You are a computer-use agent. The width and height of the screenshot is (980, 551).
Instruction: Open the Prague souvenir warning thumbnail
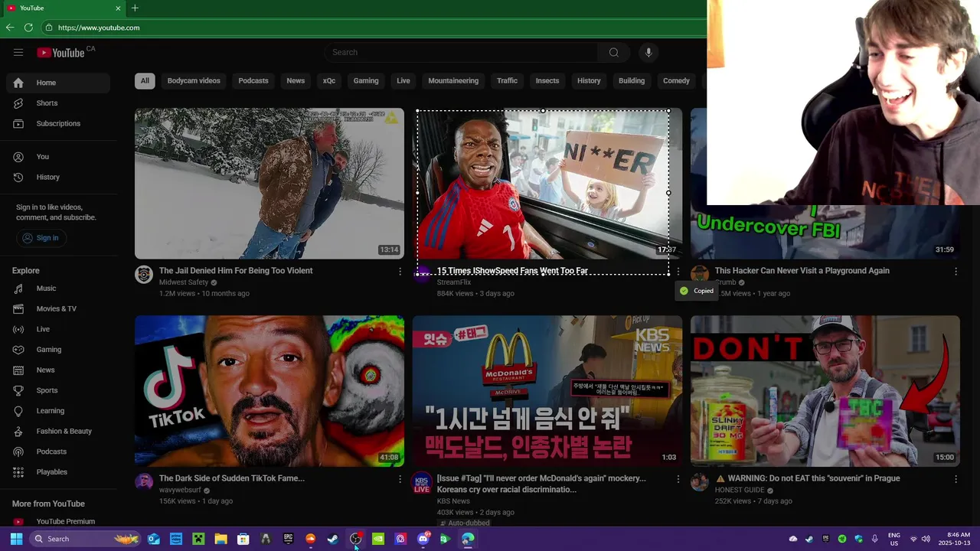pyautogui.click(x=825, y=391)
